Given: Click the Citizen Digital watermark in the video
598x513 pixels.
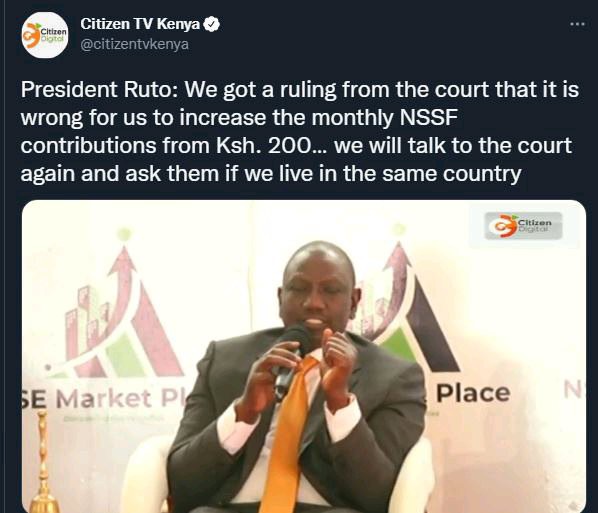Looking at the screenshot, I should [x=523, y=226].
